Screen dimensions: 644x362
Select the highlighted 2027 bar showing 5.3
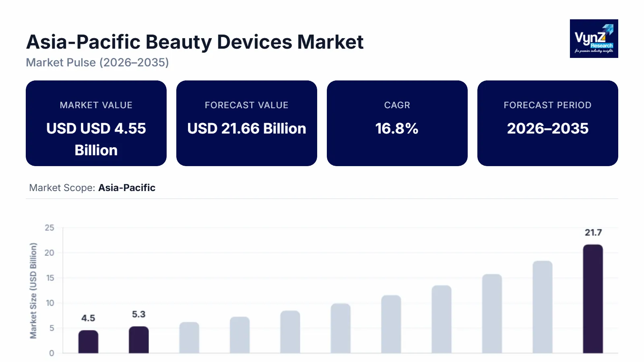[138, 340]
